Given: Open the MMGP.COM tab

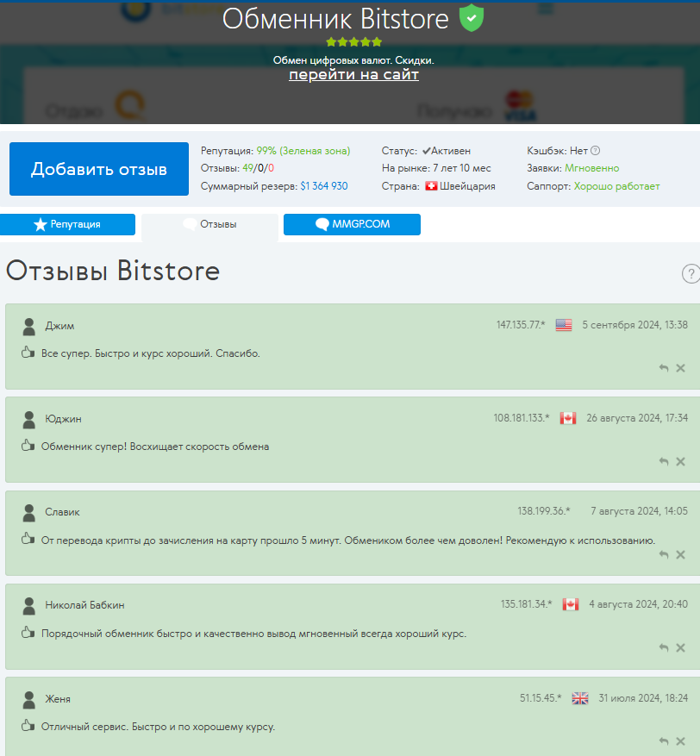Looking at the screenshot, I should tap(352, 224).
